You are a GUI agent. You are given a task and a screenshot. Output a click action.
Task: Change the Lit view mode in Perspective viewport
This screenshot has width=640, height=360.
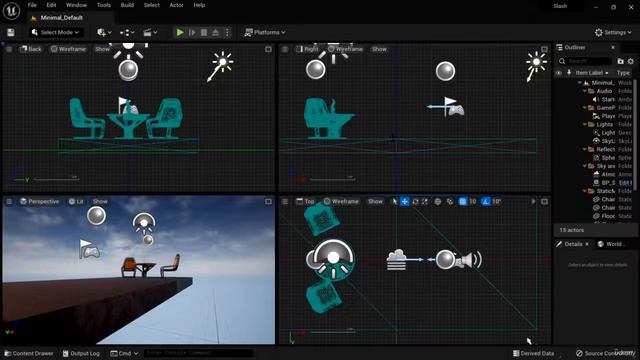point(76,201)
